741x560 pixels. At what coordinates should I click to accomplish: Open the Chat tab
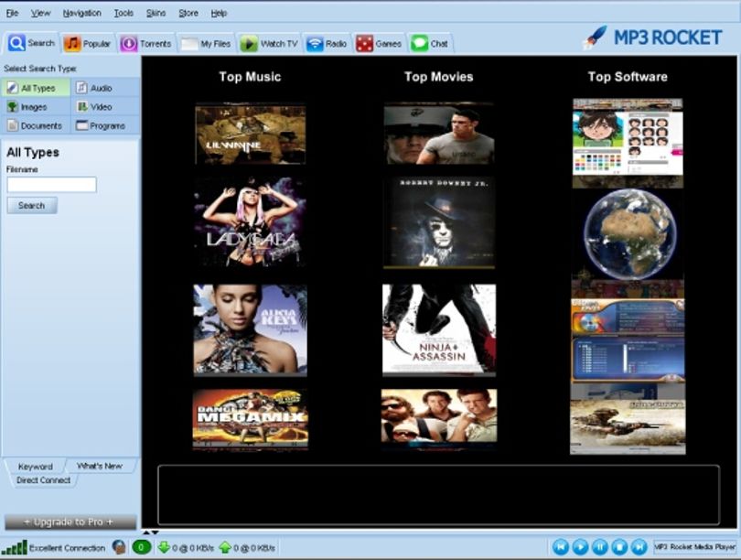click(430, 44)
